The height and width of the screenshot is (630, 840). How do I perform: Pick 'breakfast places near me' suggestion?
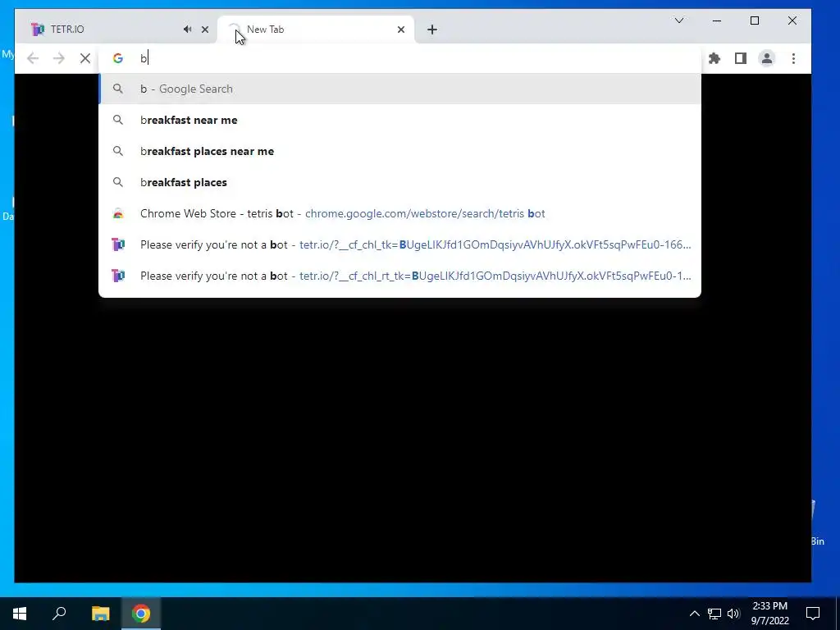pyautogui.click(x=399, y=151)
